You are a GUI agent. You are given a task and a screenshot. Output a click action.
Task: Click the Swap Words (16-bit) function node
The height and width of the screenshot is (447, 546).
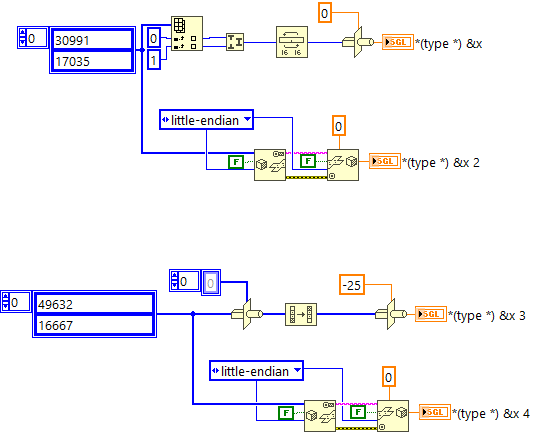click(x=292, y=42)
